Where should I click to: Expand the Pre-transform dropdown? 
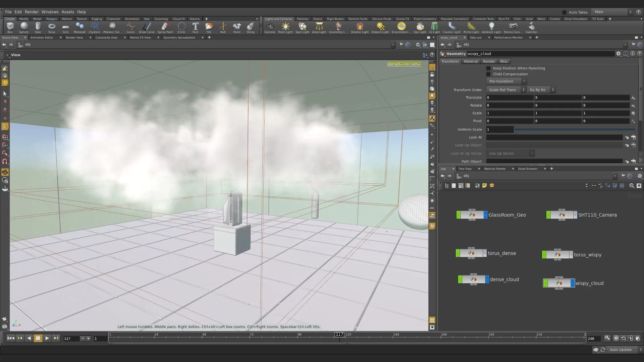point(506,81)
